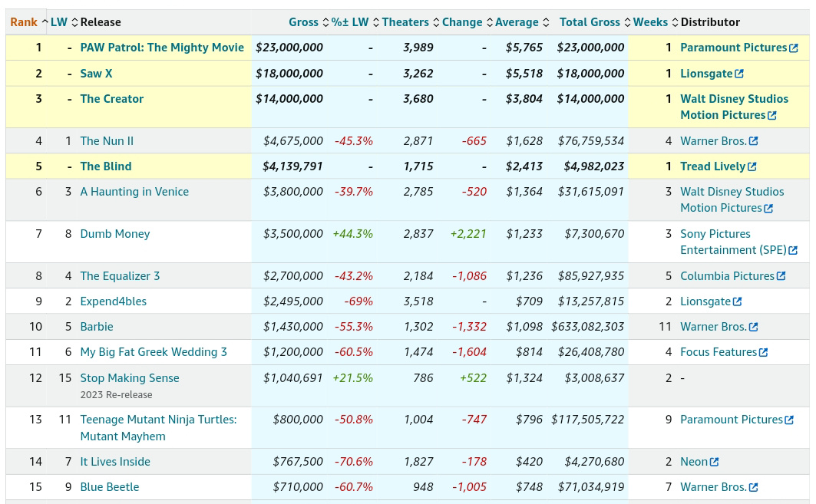
Task: Open Expend4bles release link
Action: (x=114, y=301)
